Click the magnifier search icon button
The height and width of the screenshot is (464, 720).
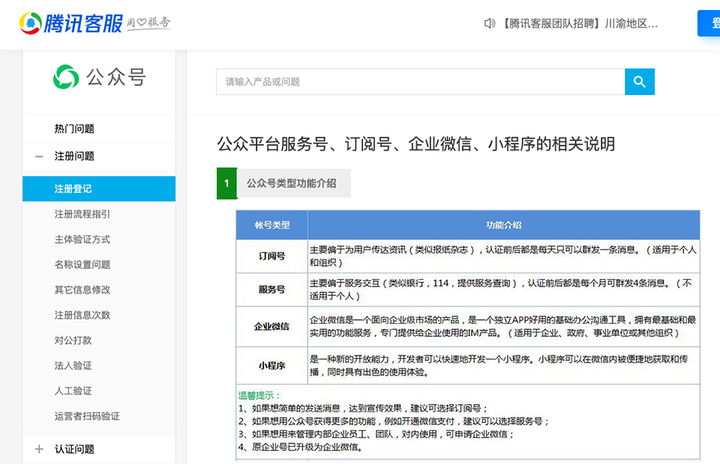(639, 82)
